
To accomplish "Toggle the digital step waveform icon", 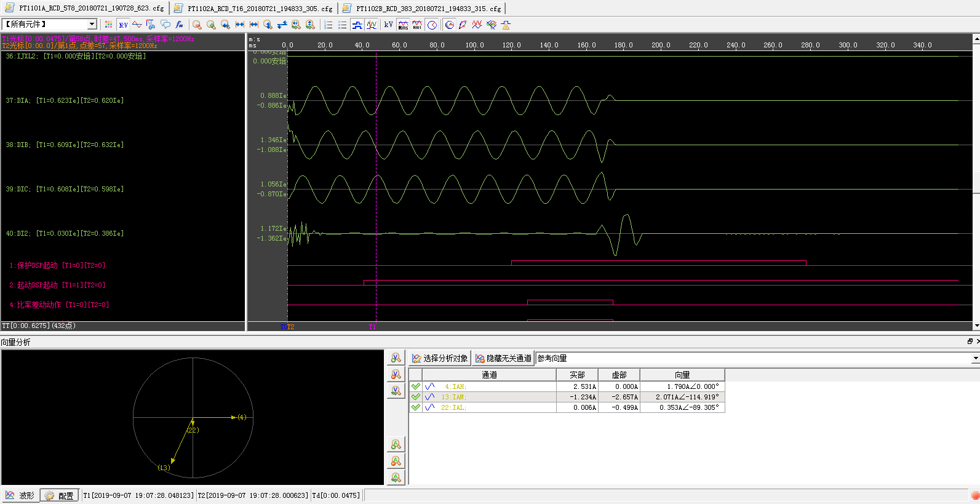I will click(x=357, y=25).
